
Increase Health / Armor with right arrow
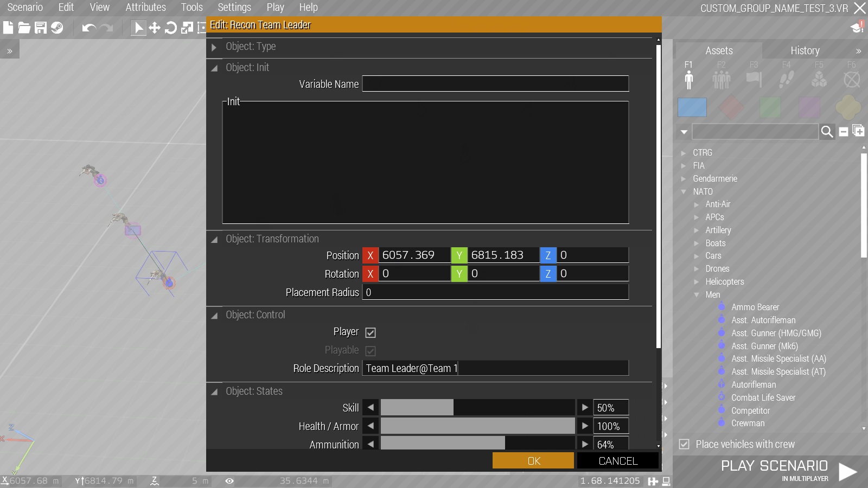click(x=584, y=426)
